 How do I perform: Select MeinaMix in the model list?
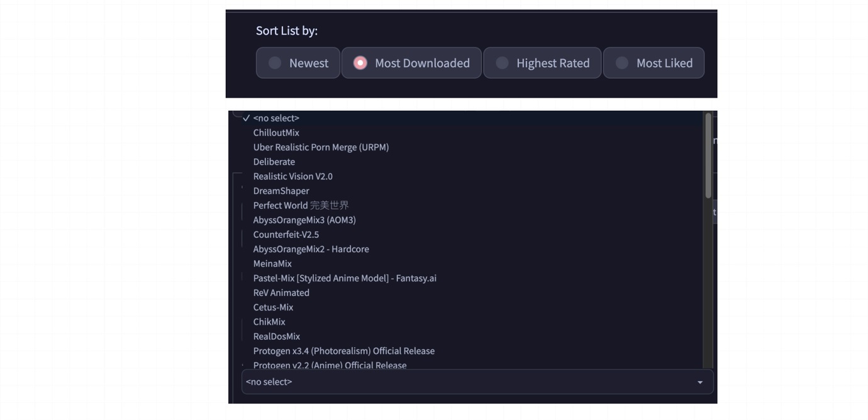tap(272, 263)
